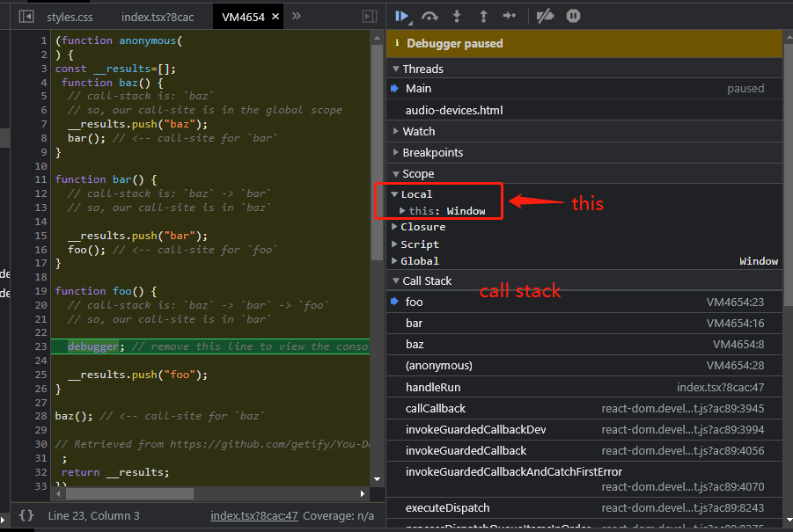This screenshot has width=793, height=532.
Task: Open the index.tsx?8cac:47 source link
Action: pyautogui.click(x=254, y=516)
